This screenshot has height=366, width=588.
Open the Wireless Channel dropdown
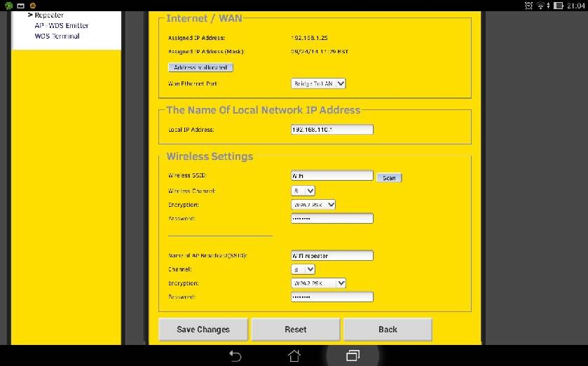coord(303,191)
